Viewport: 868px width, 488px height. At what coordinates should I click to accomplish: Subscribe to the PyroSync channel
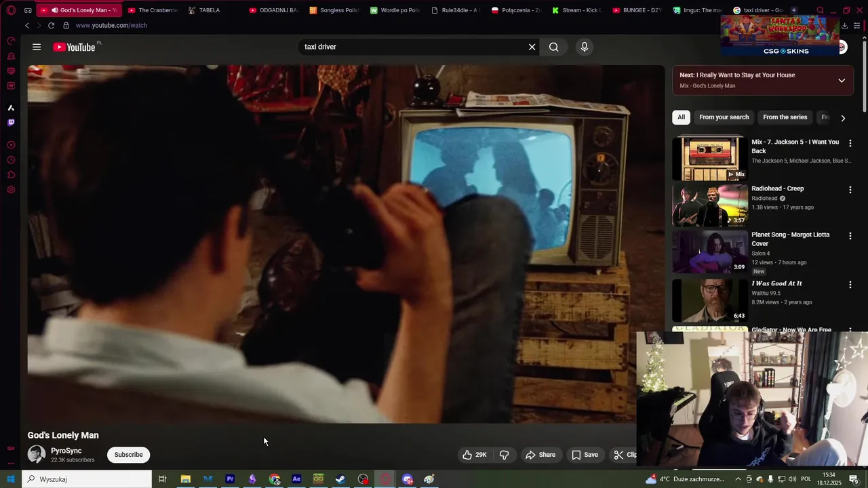click(x=128, y=455)
